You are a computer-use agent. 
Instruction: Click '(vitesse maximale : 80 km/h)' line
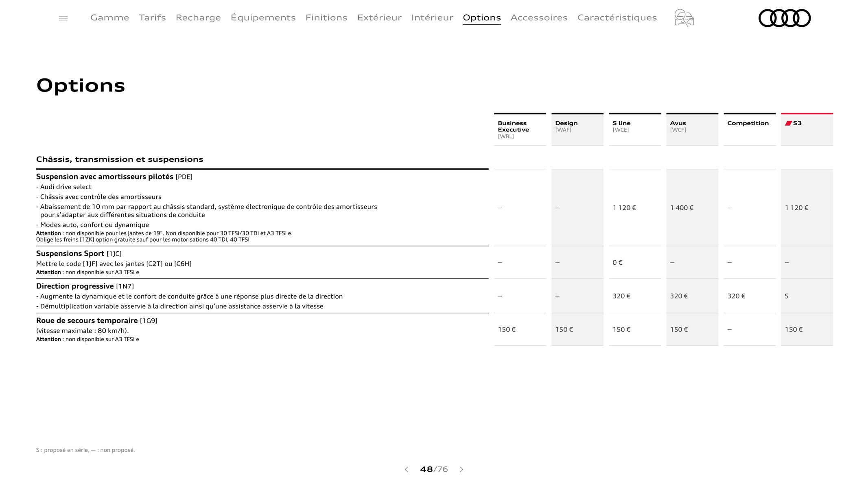83,331
